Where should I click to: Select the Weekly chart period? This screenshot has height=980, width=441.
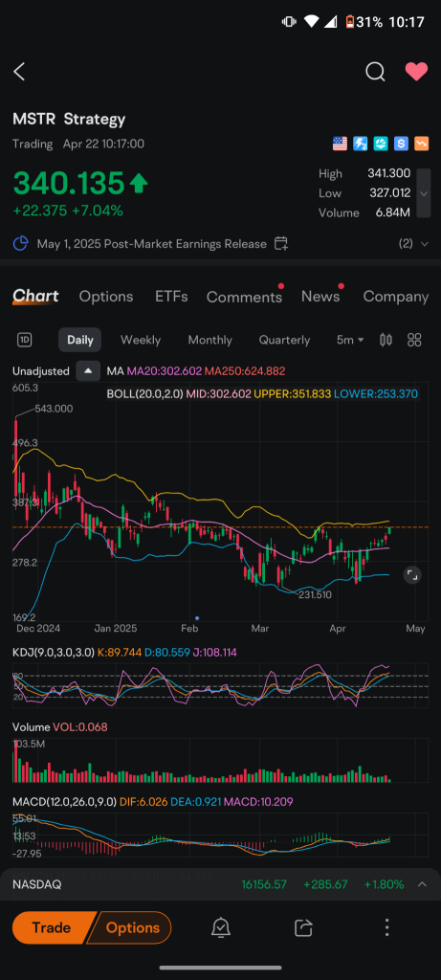(x=141, y=340)
